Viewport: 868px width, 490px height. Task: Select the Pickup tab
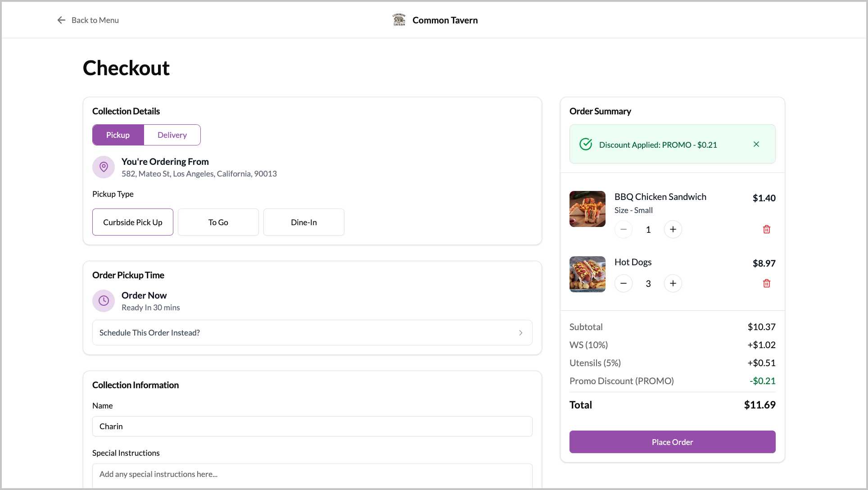[x=118, y=135]
